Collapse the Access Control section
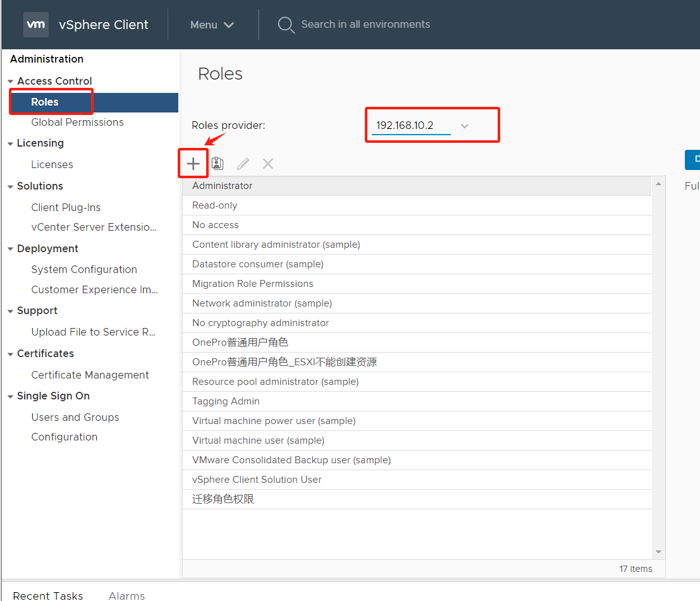This screenshot has width=700, height=601. (x=10, y=82)
